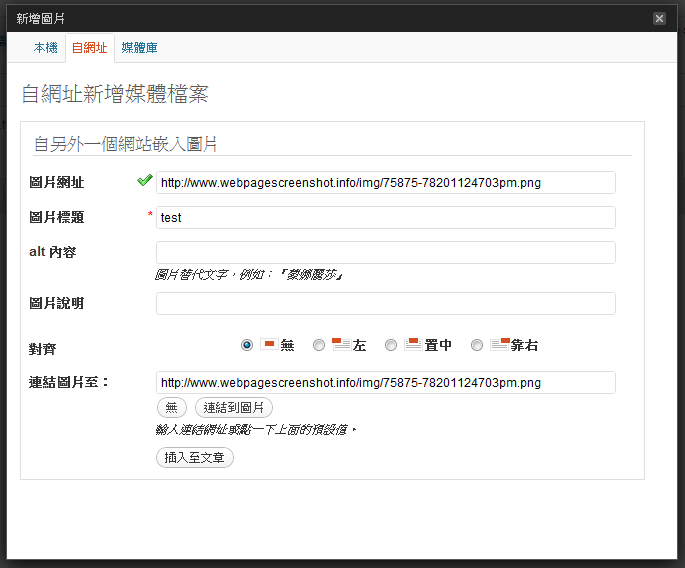Screen dimensions: 685x568
Task: Focus the 圖片網址 URL field
Action: pyautogui.click(x=385, y=183)
